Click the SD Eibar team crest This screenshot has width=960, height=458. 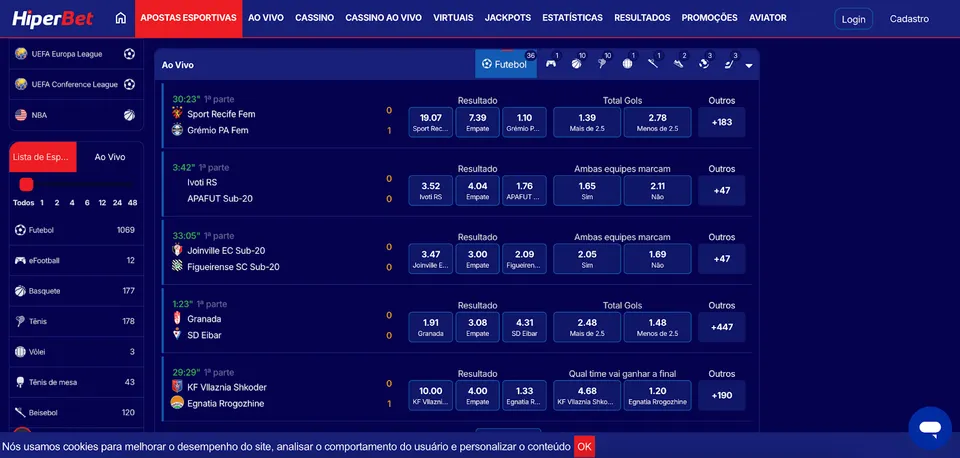(x=178, y=335)
